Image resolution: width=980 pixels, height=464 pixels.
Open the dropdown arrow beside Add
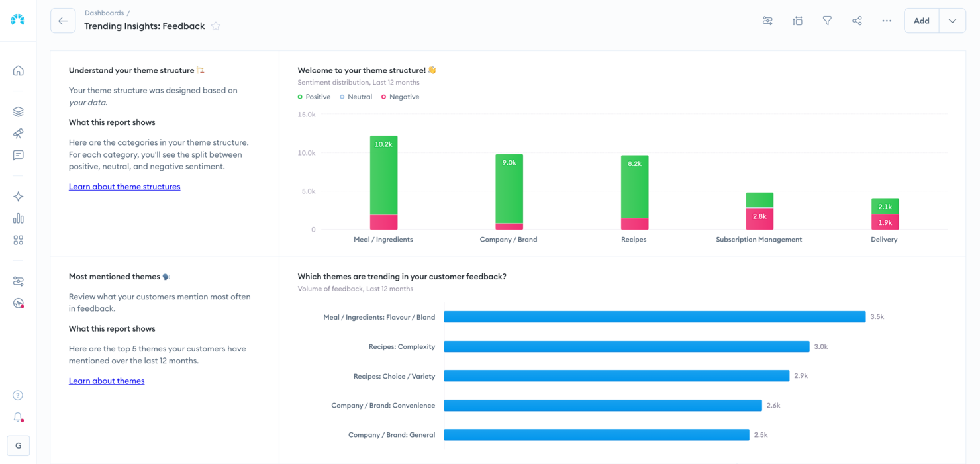click(952, 21)
